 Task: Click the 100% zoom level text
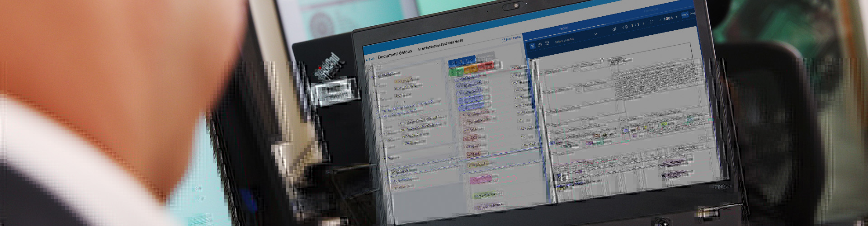click(x=668, y=18)
